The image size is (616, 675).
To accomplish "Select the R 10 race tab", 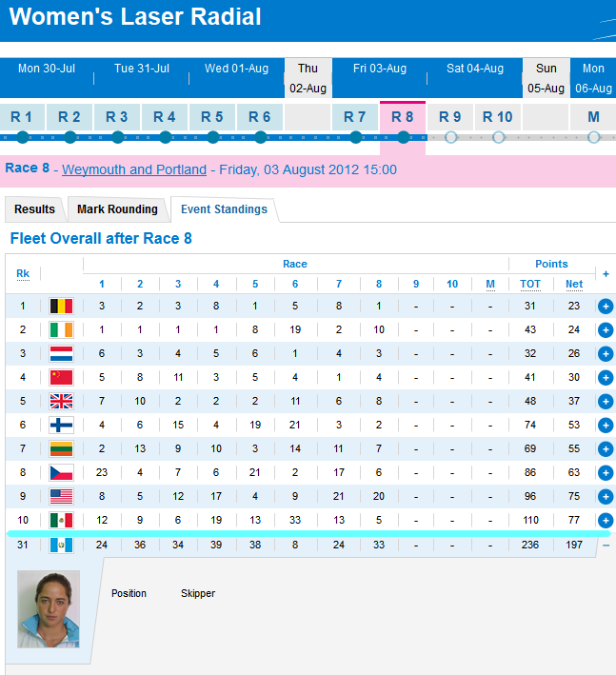I will tap(498, 117).
